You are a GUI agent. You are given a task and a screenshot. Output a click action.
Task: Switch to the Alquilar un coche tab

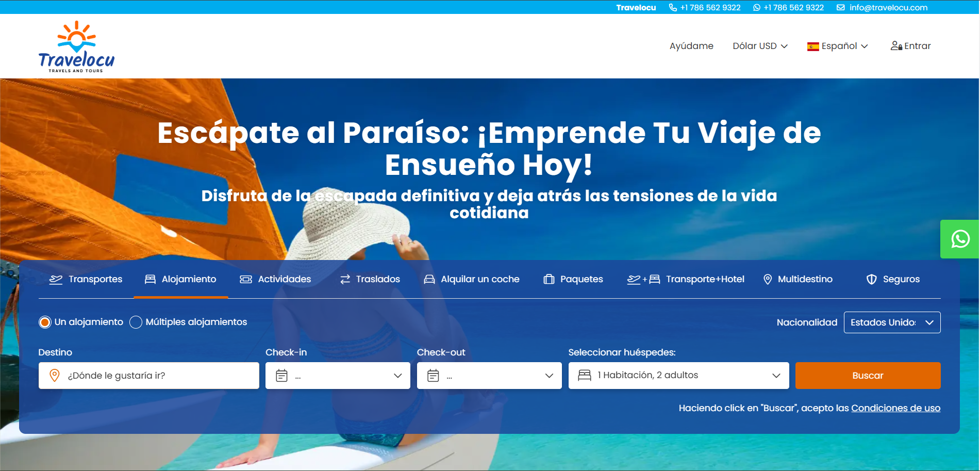(472, 279)
